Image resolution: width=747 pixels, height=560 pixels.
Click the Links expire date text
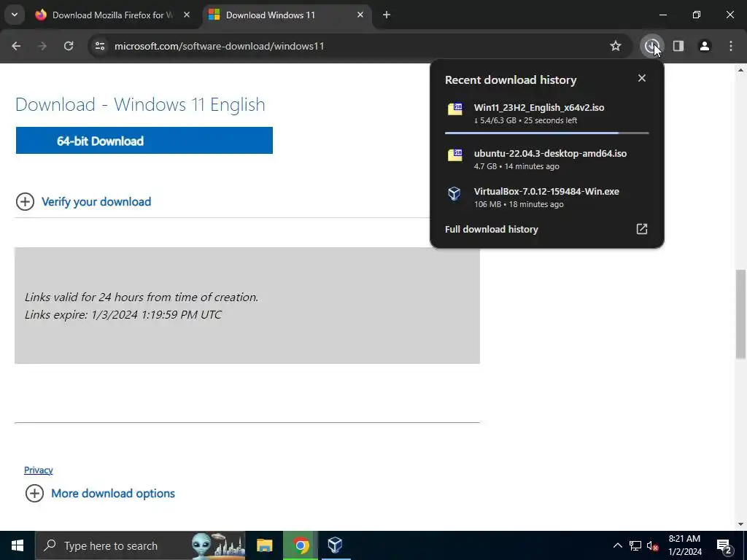123,314
